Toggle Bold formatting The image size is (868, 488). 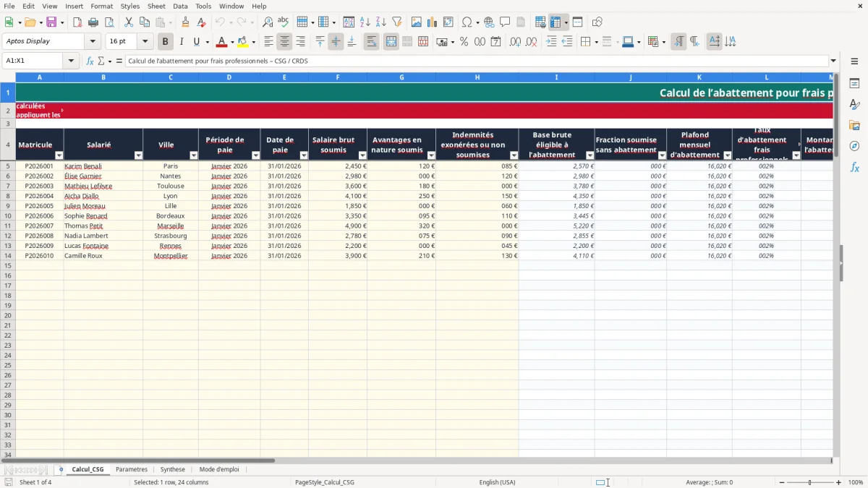[166, 42]
